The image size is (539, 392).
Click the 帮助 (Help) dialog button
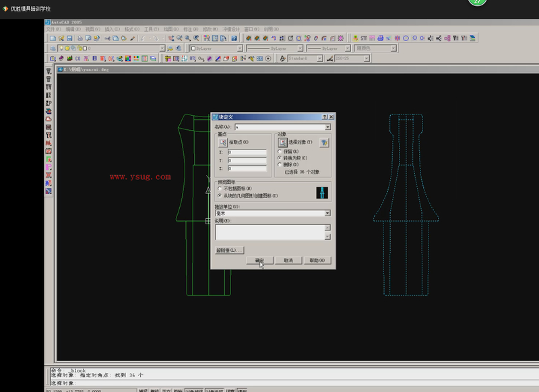point(317,261)
